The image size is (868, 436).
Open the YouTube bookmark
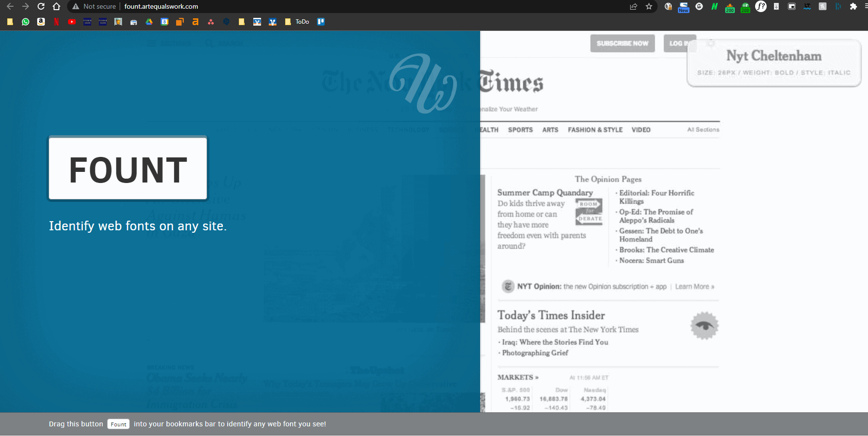pos(72,22)
